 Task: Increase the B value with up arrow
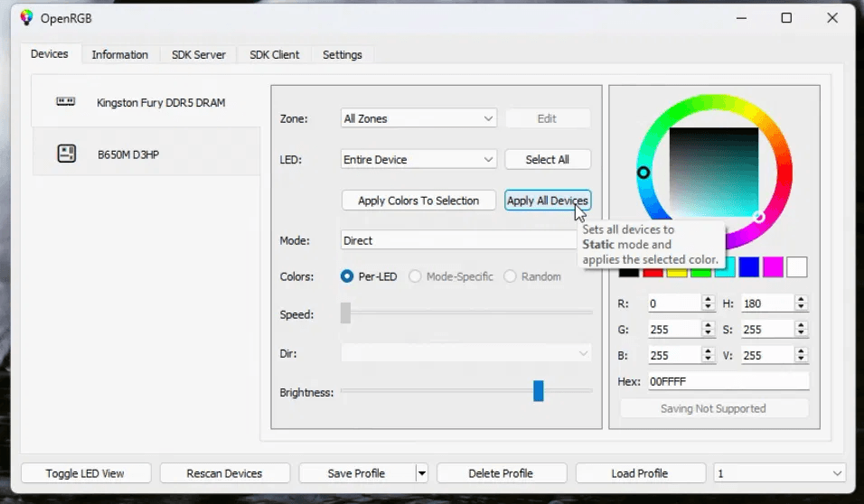pos(708,350)
